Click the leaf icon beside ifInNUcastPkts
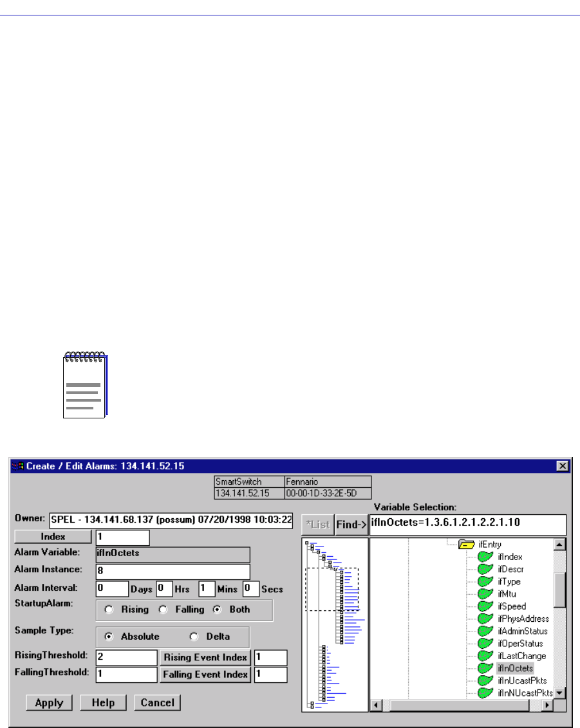The height and width of the screenshot is (728, 580). click(x=485, y=693)
